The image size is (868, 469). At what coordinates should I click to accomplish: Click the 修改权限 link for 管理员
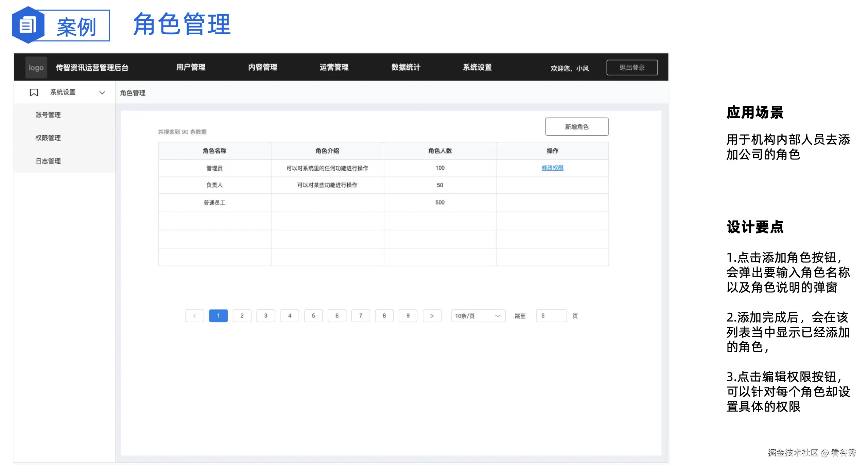552,168
